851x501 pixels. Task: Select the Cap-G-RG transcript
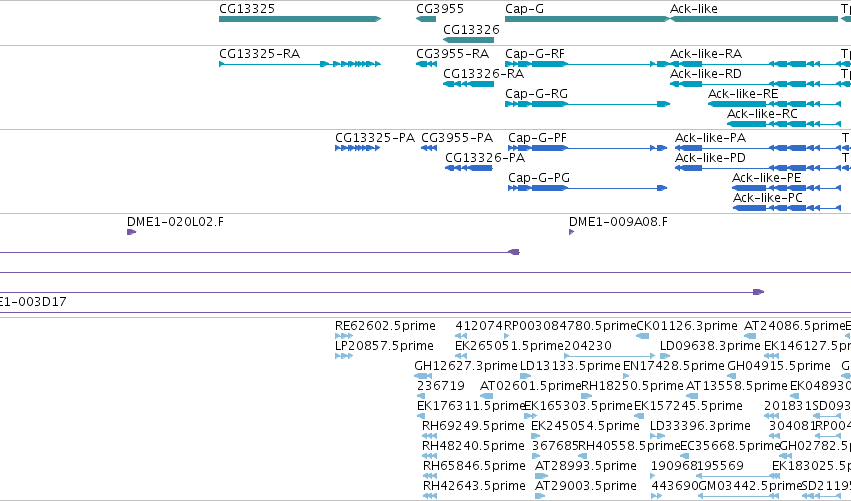tap(587, 104)
